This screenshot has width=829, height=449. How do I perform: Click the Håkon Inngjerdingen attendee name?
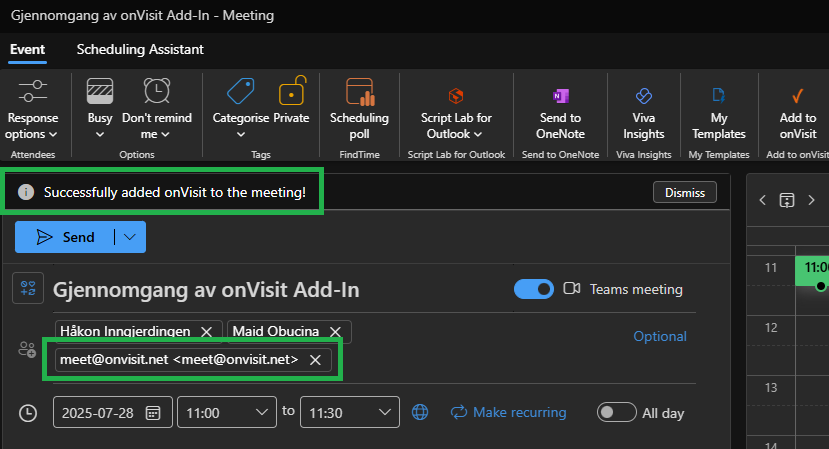(125, 332)
